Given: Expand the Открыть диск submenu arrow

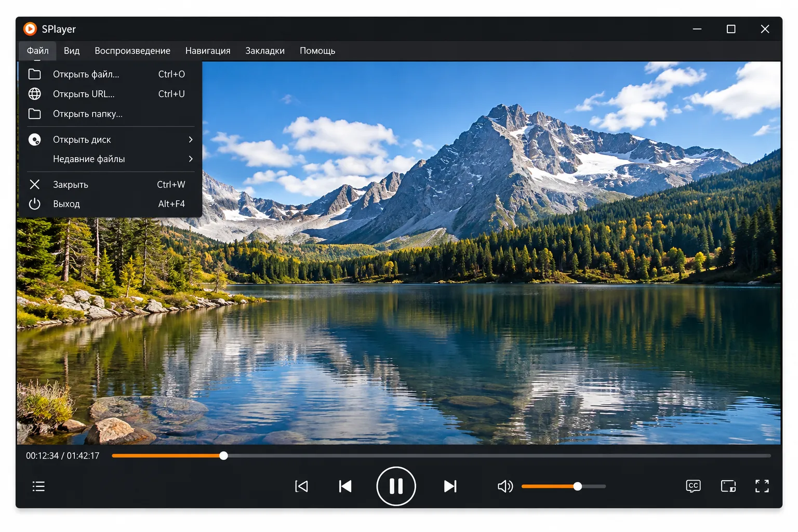Looking at the screenshot, I should [191, 139].
